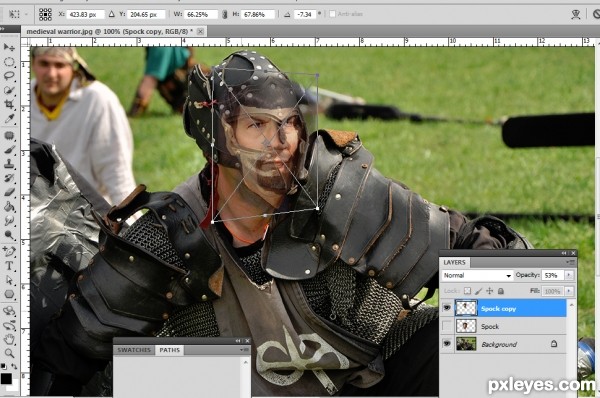Open the Normal blend mode dropdown
The height and width of the screenshot is (398, 600).
tap(477, 275)
